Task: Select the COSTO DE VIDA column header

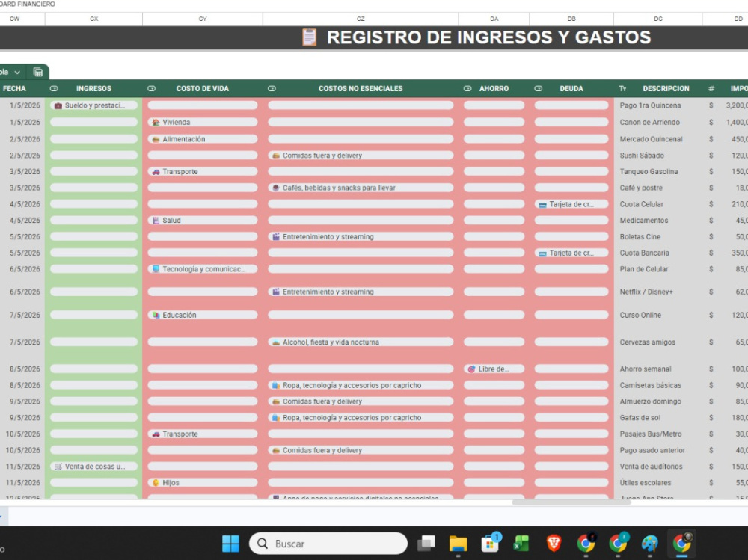Action: 202,89
